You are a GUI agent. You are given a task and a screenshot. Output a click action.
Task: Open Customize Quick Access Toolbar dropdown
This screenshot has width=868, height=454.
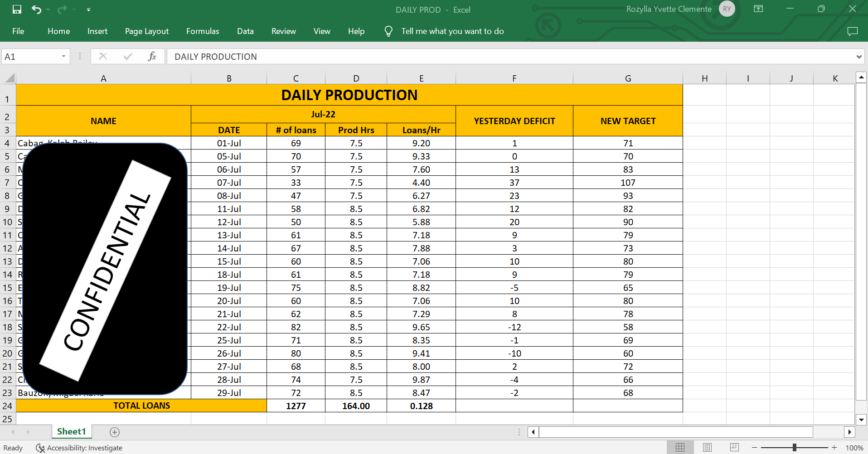click(88, 10)
